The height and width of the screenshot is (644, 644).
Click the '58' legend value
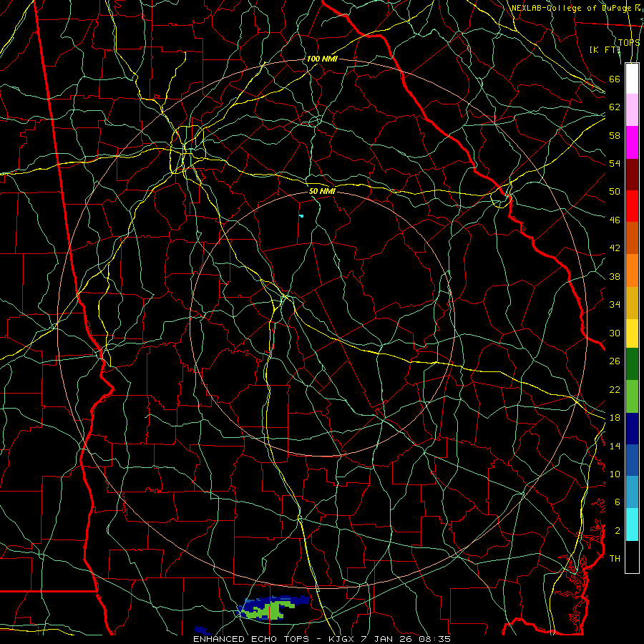615,135
